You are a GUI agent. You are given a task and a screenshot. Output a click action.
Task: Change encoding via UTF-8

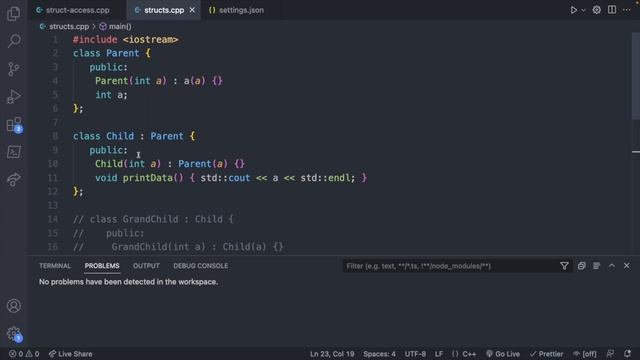(x=415, y=354)
